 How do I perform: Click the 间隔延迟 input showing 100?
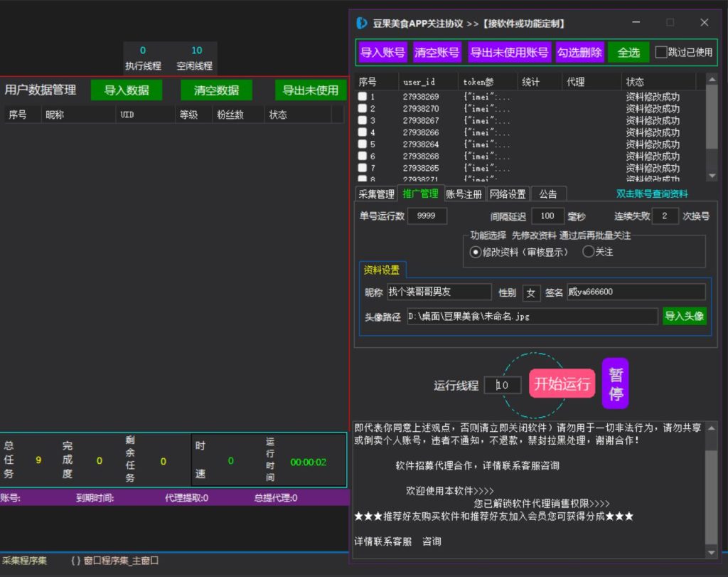[x=547, y=216]
